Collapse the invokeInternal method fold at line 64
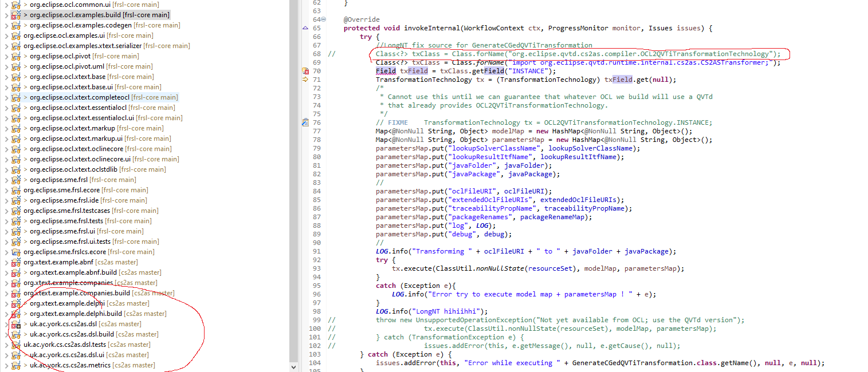The width and height of the screenshot is (868, 372). click(324, 19)
